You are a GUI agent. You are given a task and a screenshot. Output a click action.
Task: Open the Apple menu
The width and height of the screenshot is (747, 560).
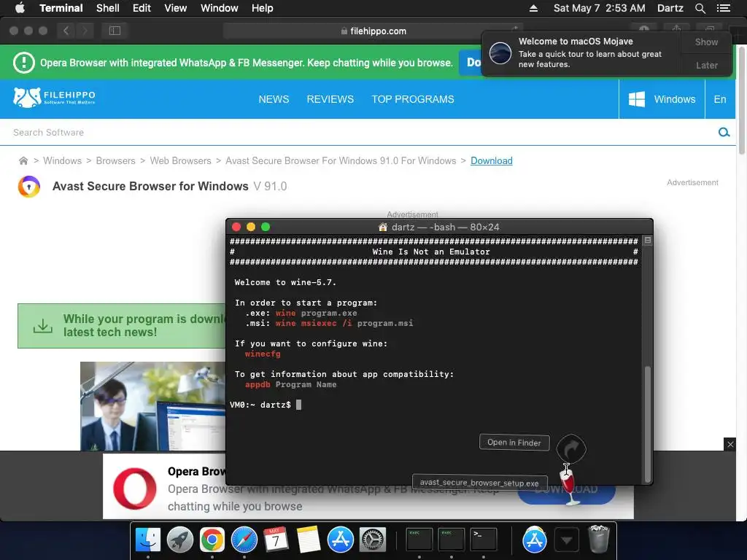tap(20, 8)
